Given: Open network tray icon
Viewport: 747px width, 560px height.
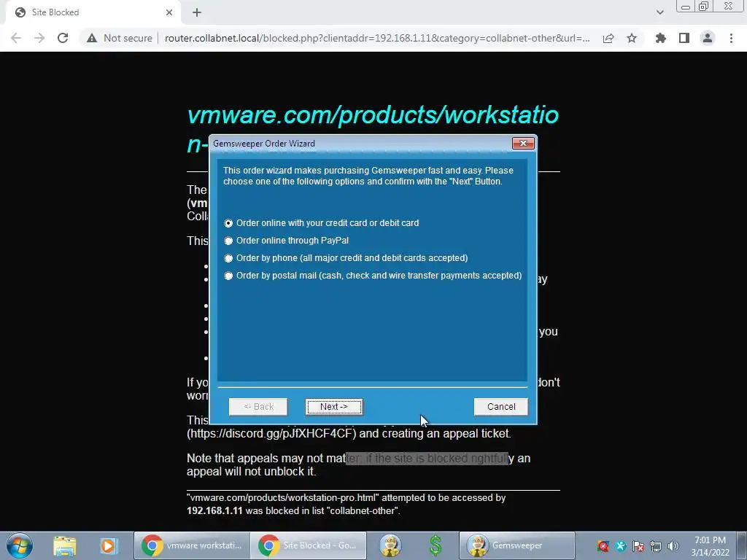Looking at the screenshot, I should pyautogui.click(x=656, y=546).
